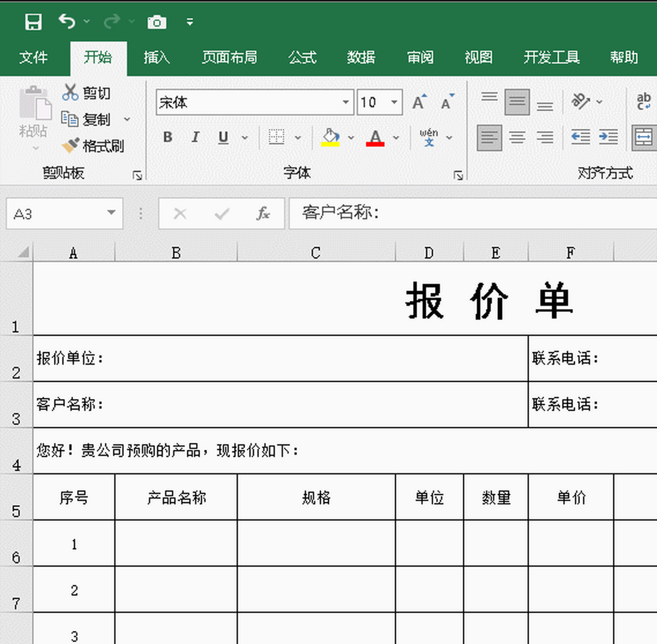
Task: Switch to the 开发工具 tab
Action: coord(551,57)
